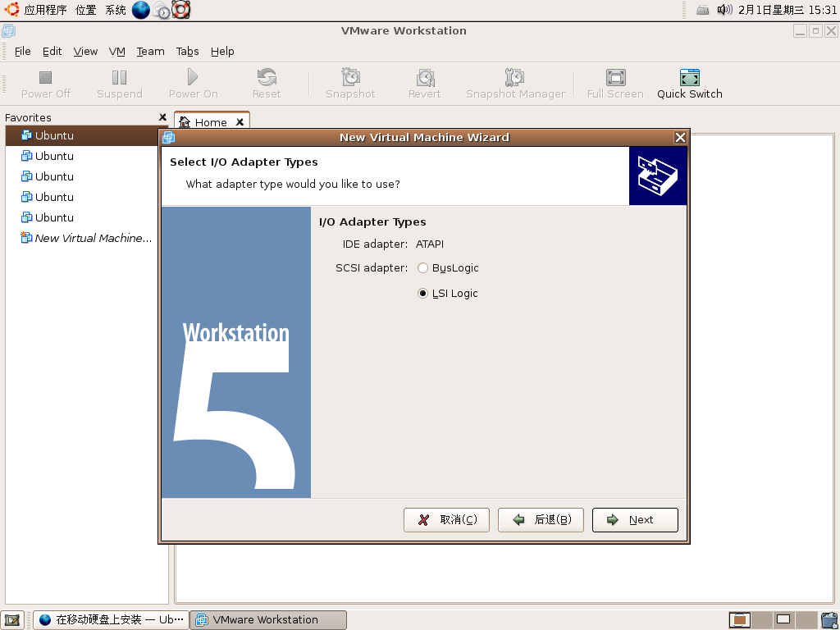
Task: Open the 应用程序 Applications menu
Action: click(46, 10)
